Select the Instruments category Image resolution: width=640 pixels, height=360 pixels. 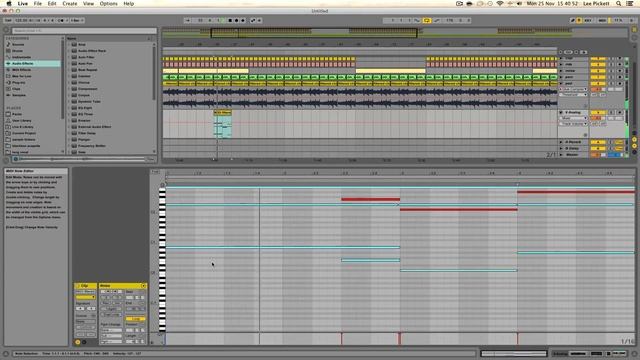point(21,57)
